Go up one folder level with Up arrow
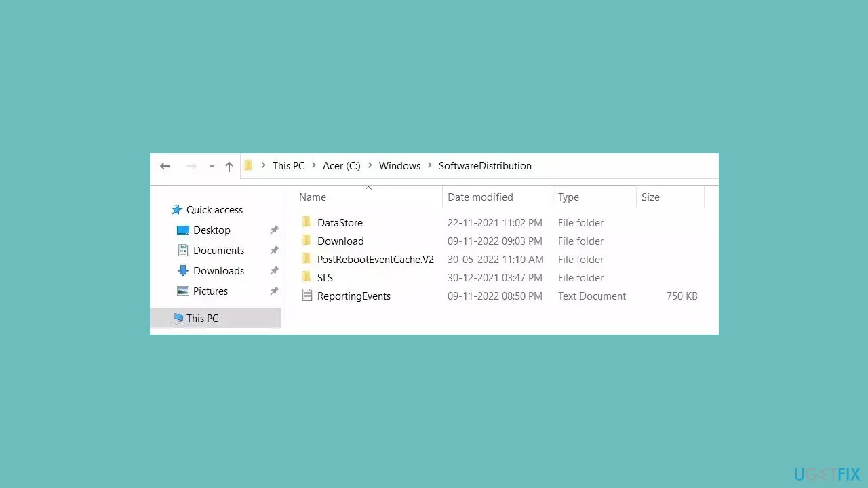This screenshot has width=868, height=488. 229,166
